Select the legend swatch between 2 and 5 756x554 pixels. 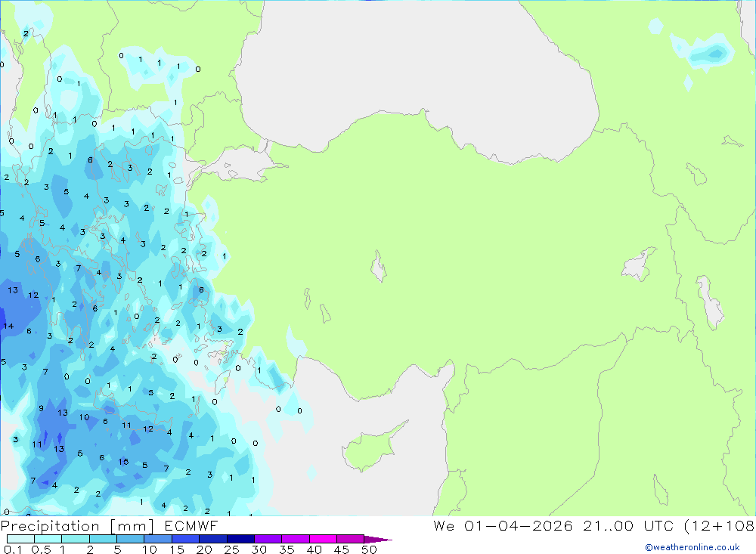click(103, 539)
